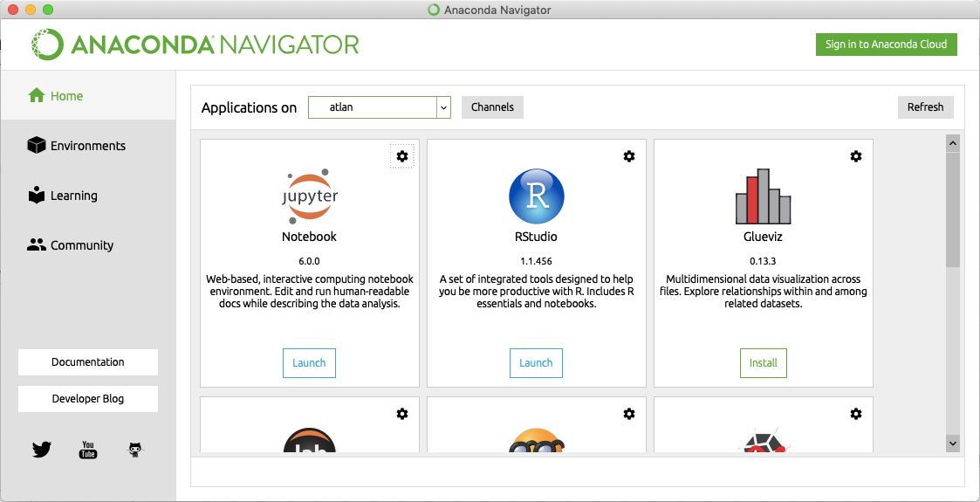Image resolution: width=980 pixels, height=502 pixels.
Task: Click the RStudio app title text
Action: tap(536, 237)
